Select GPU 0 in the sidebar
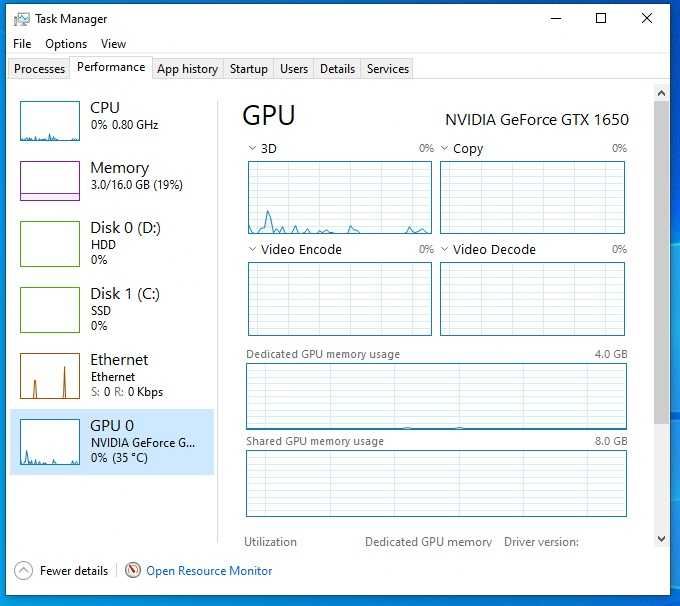The height and width of the screenshot is (606, 680). click(x=112, y=441)
